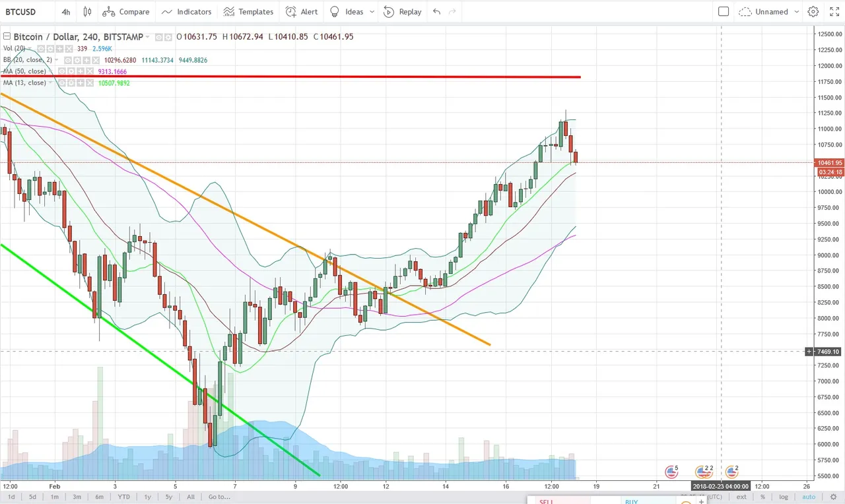Image resolution: width=845 pixels, height=504 pixels.
Task: Toggle the auto scale option
Action: click(x=809, y=497)
